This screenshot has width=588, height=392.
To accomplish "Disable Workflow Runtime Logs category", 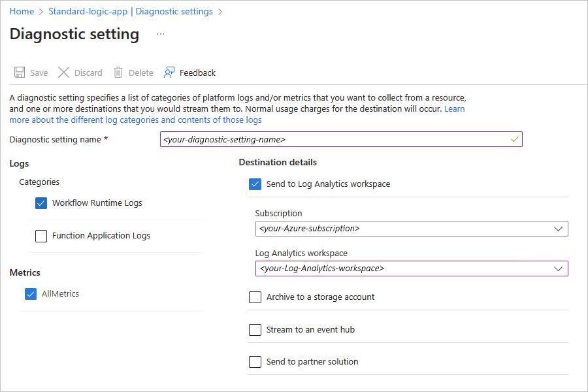I will pos(41,203).
